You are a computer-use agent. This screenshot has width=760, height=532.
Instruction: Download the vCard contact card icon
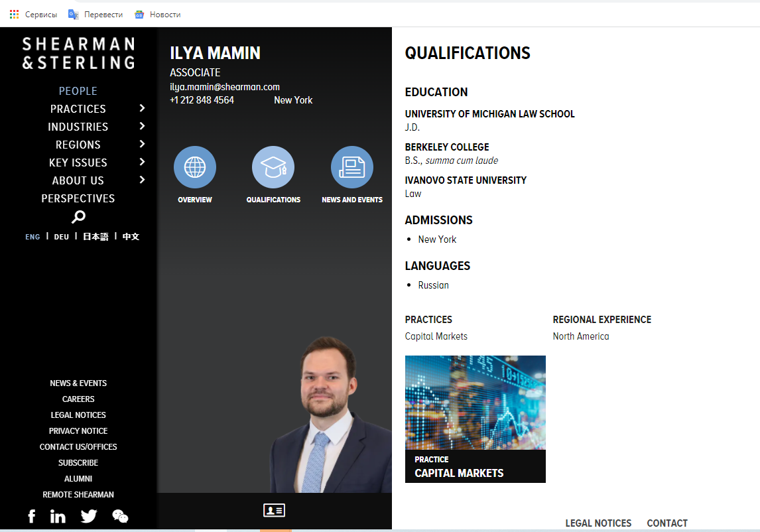click(274, 510)
